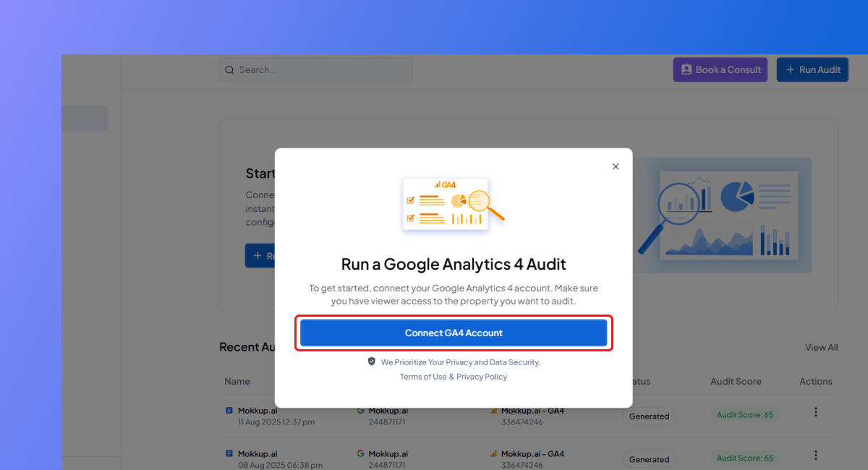Click the 08 Aug 2025 06:38 pm timestamp
868x470 pixels.
click(x=280, y=465)
